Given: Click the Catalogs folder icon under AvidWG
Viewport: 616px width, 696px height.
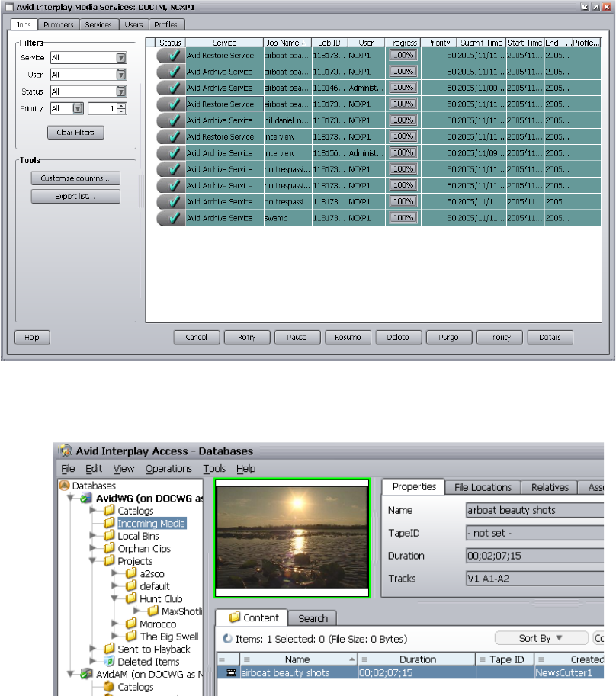Looking at the screenshot, I should point(109,511).
